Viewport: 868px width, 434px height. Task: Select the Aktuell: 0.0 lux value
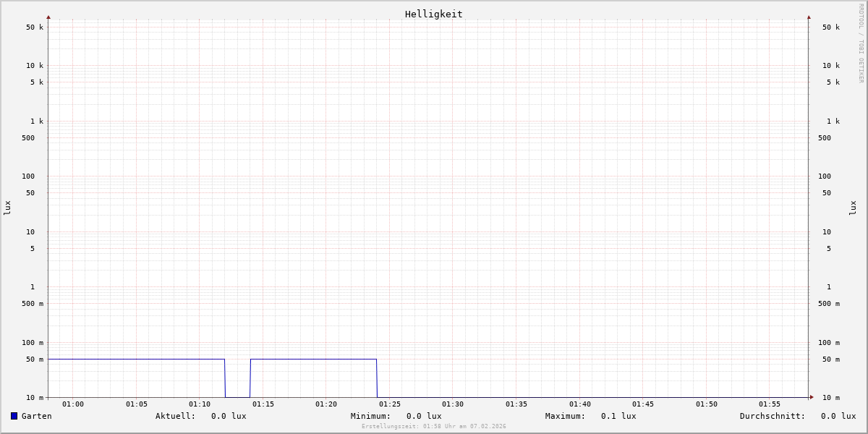tap(201, 416)
